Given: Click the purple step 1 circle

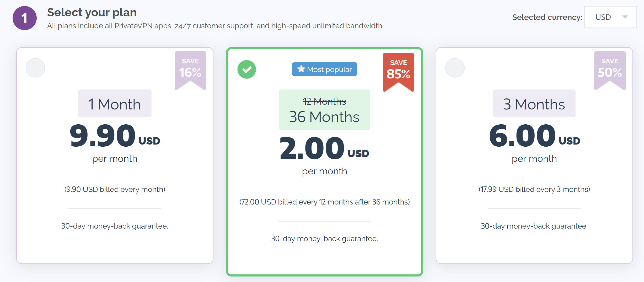Looking at the screenshot, I should (x=25, y=18).
